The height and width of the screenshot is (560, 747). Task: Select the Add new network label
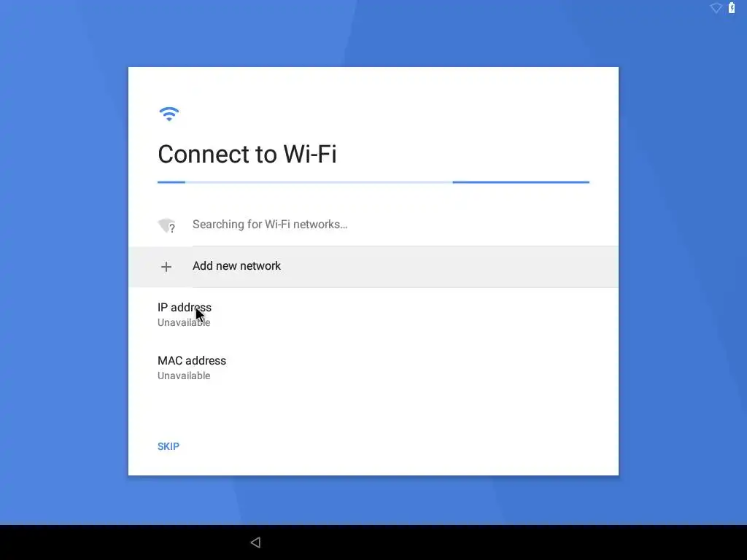tap(236, 265)
